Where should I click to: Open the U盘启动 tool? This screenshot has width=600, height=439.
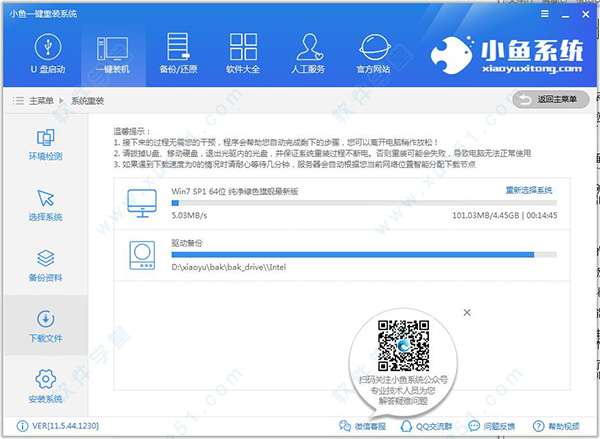pos(48,54)
